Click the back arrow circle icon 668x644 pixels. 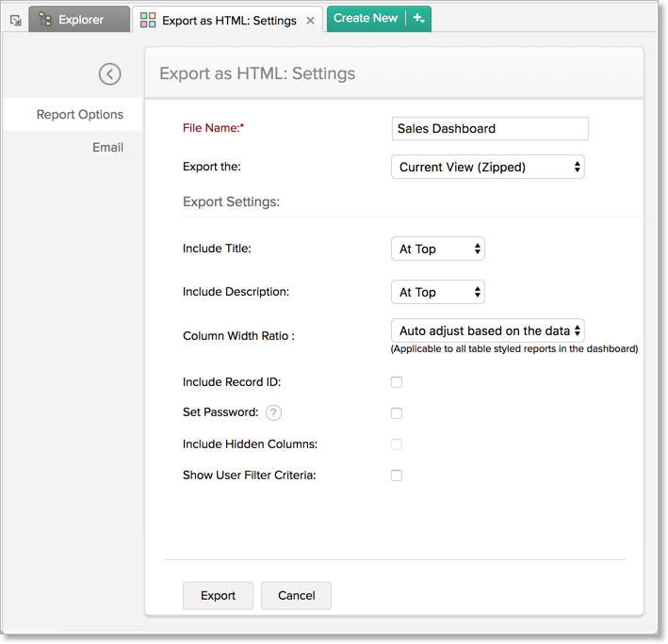pyautogui.click(x=110, y=73)
